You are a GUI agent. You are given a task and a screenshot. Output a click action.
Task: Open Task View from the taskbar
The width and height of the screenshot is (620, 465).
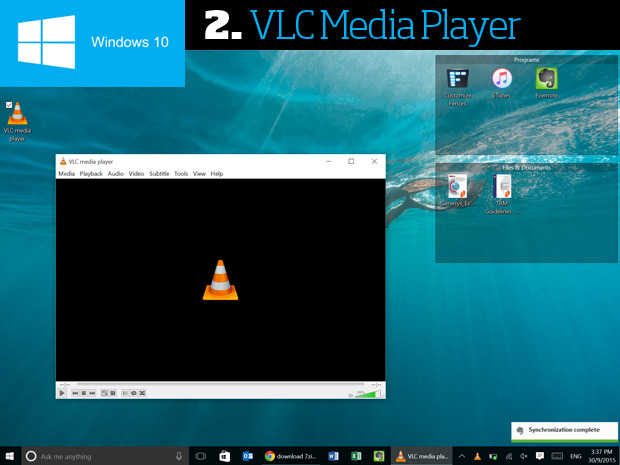tap(201, 456)
